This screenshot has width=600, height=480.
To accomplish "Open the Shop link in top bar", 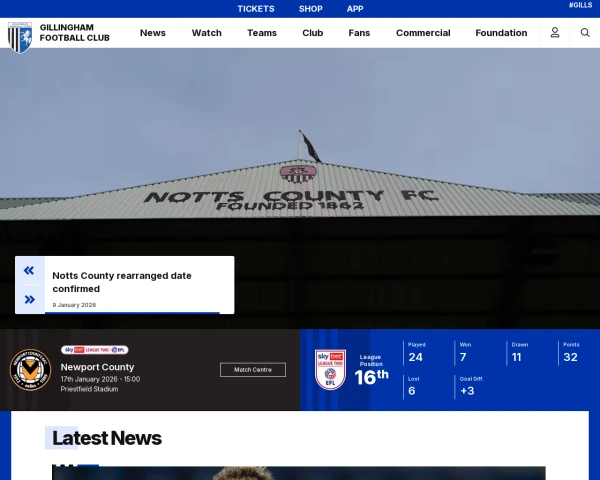I will click(310, 9).
